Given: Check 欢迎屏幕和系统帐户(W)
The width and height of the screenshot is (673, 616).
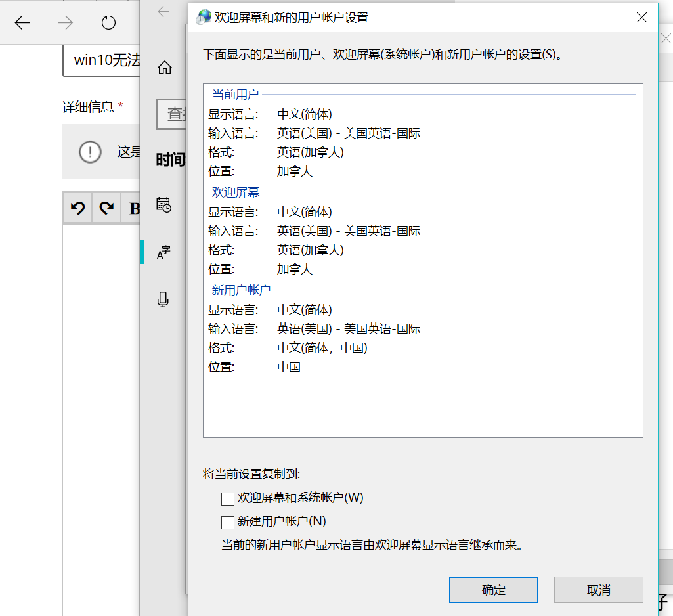Looking at the screenshot, I should (228, 498).
